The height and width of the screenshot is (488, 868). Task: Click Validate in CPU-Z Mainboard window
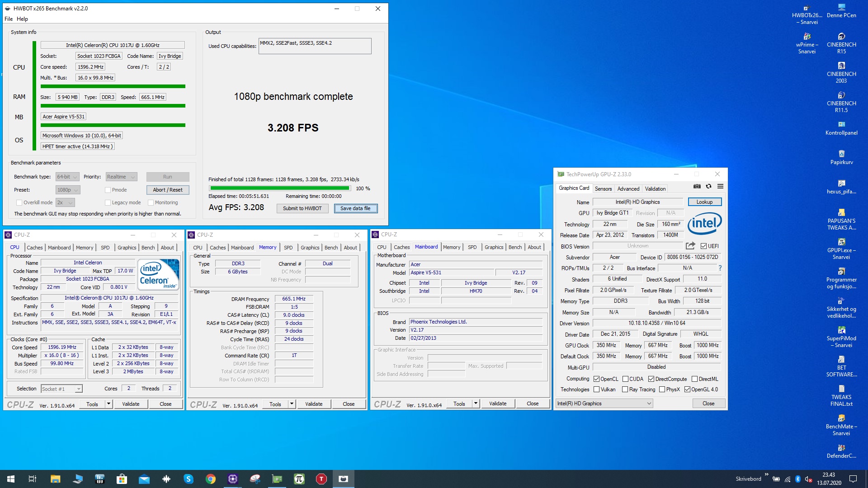(498, 404)
